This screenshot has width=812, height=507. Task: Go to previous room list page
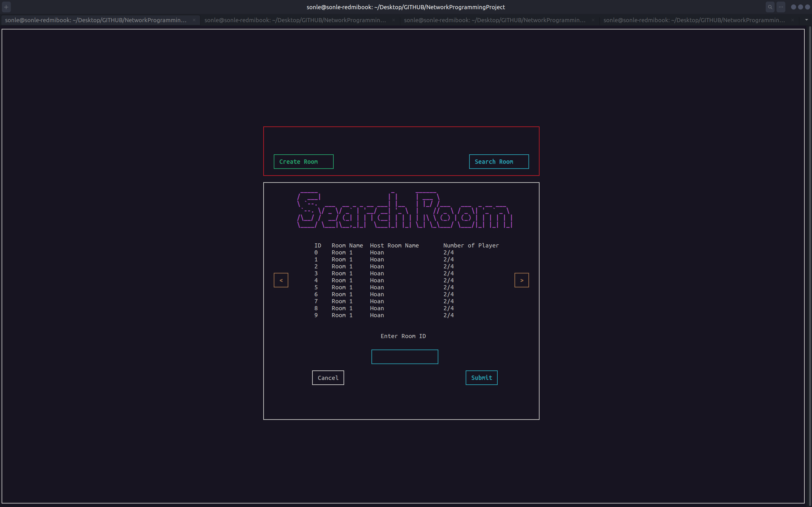click(x=281, y=280)
